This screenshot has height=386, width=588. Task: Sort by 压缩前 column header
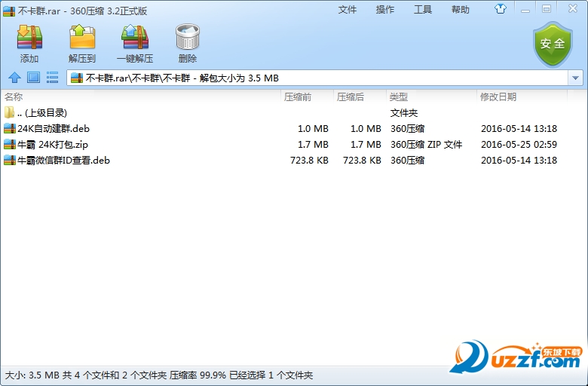point(307,97)
